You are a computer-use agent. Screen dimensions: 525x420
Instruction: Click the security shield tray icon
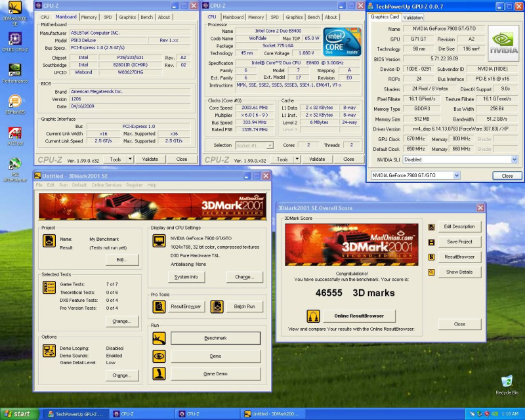[x=486, y=414]
